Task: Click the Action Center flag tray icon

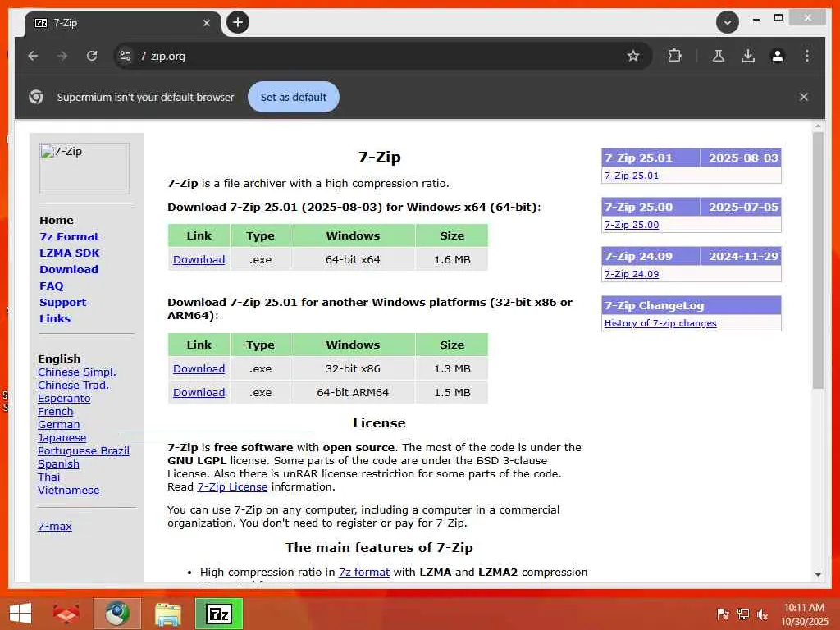Action: tap(723, 614)
